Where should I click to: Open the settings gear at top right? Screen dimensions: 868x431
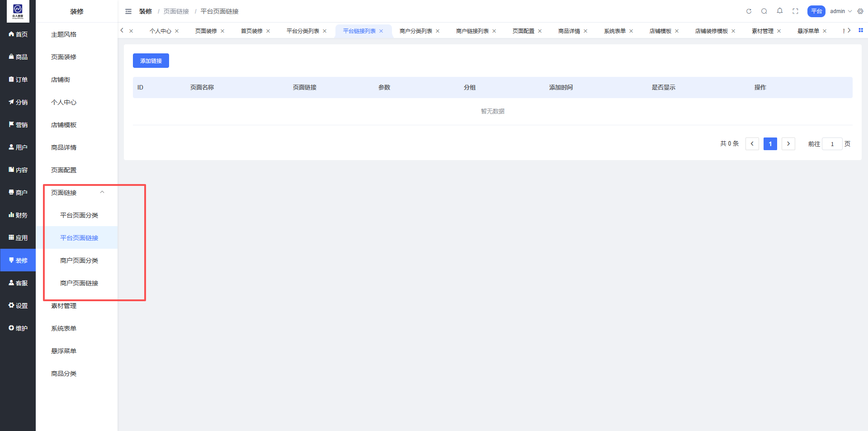coord(860,11)
